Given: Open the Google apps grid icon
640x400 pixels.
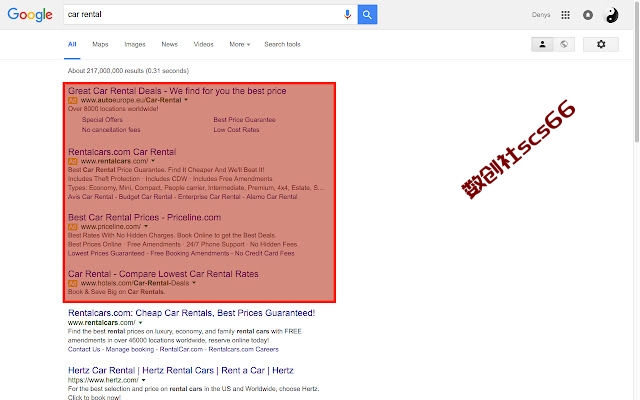Looking at the screenshot, I should (x=565, y=15).
